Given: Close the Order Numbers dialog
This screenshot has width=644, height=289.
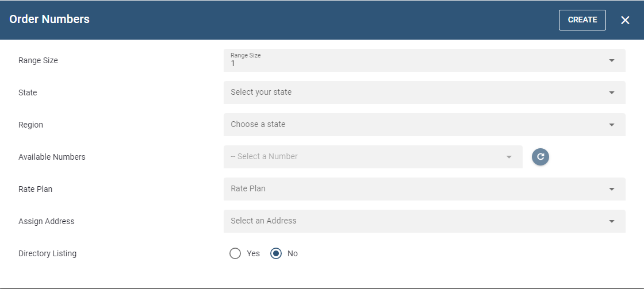Looking at the screenshot, I should 626,20.
